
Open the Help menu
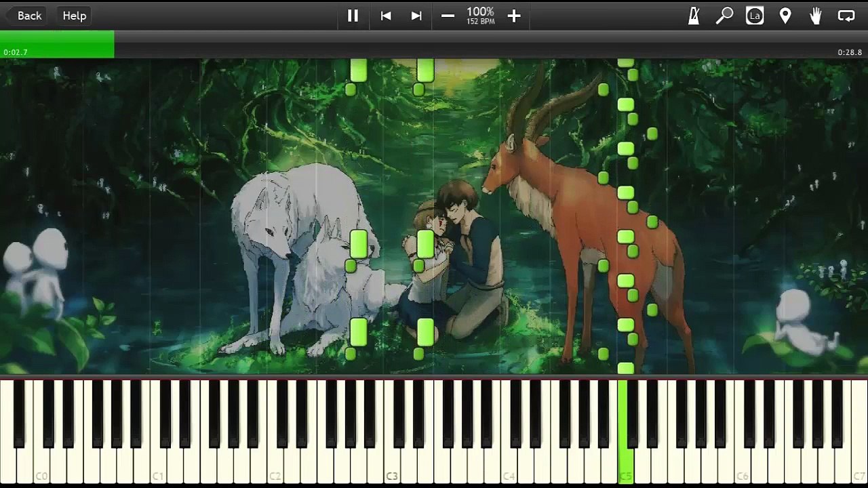75,16
